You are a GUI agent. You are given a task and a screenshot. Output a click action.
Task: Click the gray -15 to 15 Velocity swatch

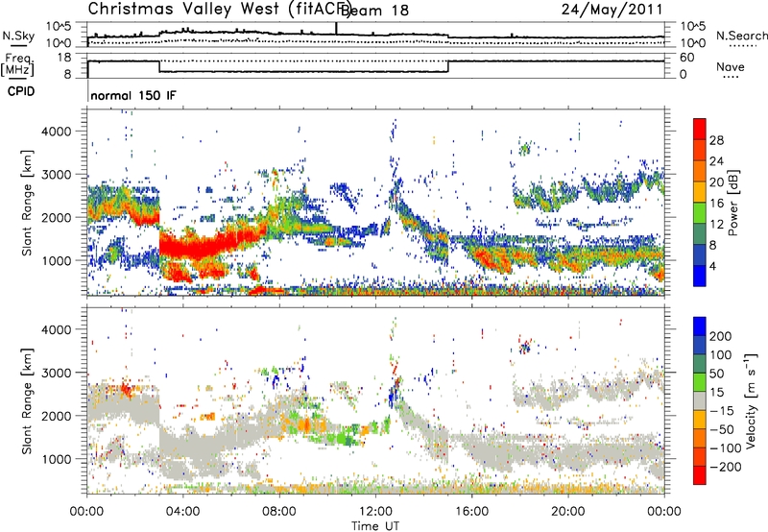[700, 400]
